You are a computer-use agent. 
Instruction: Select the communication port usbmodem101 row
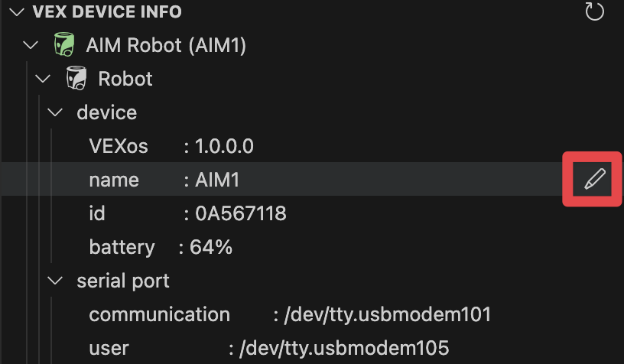point(289,314)
